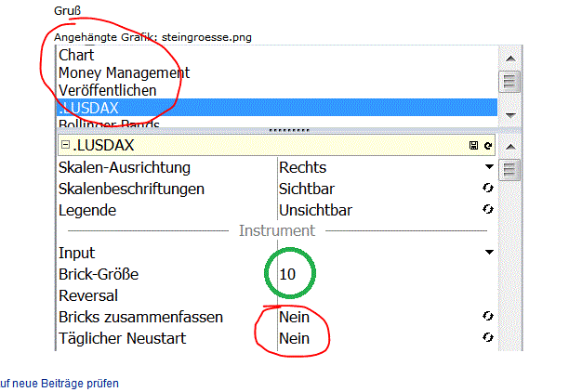
Task: Select Bollinger Bands list entry
Action: [109, 124]
